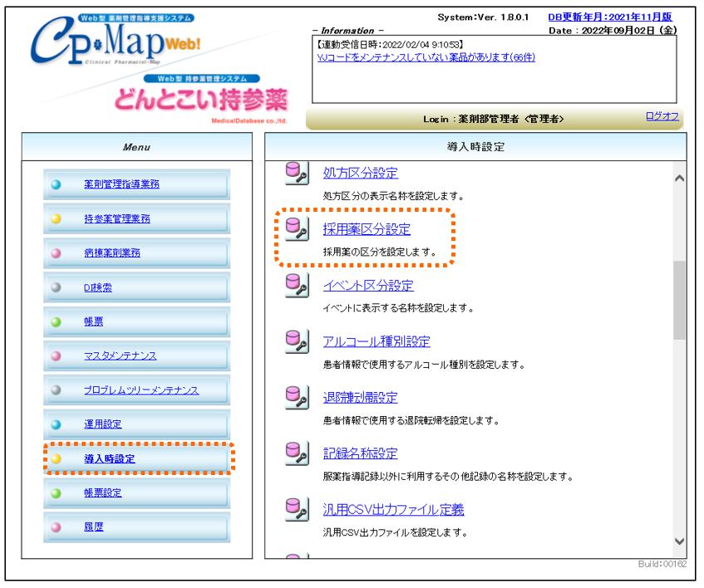Open the YJコード maintenance warning link
The height and width of the screenshot is (588, 704).
(x=426, y=57)
